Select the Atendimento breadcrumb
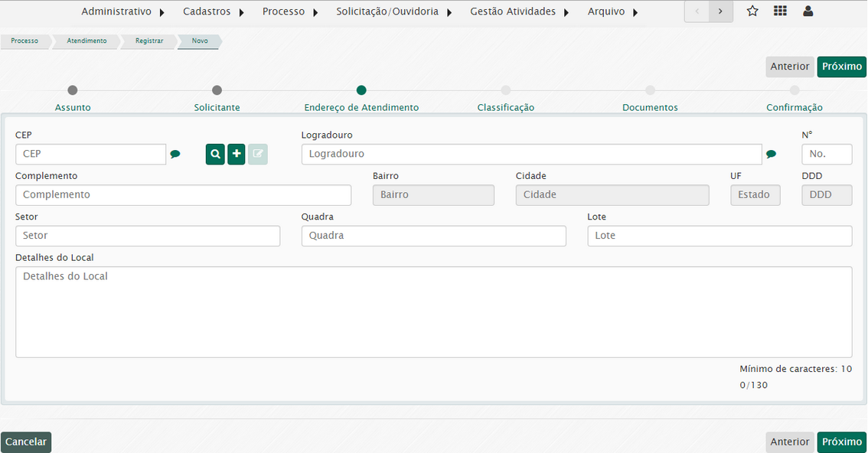Image resolution: width=868 pixels, height=453 pixels. click(86, 41)
